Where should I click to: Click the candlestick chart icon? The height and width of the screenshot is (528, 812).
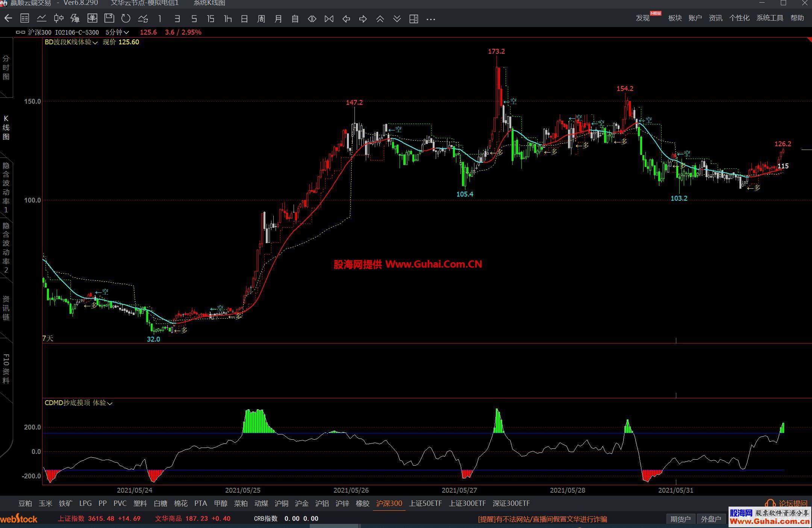click(x=59, y=18)
